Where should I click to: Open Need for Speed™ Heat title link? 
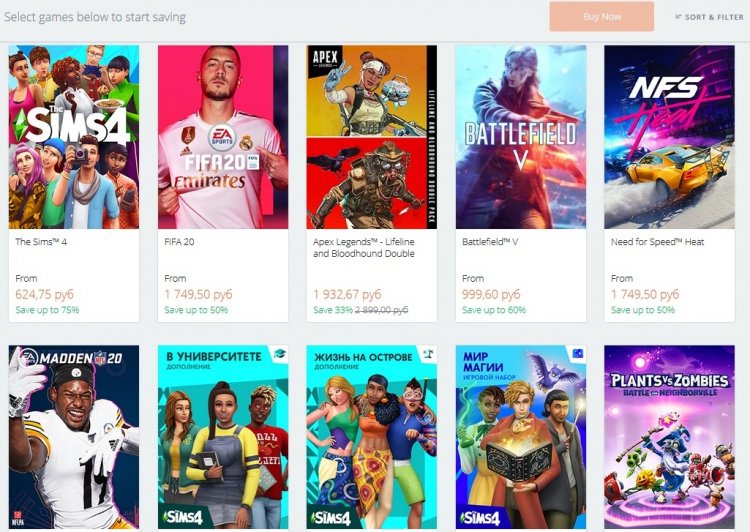658,242
